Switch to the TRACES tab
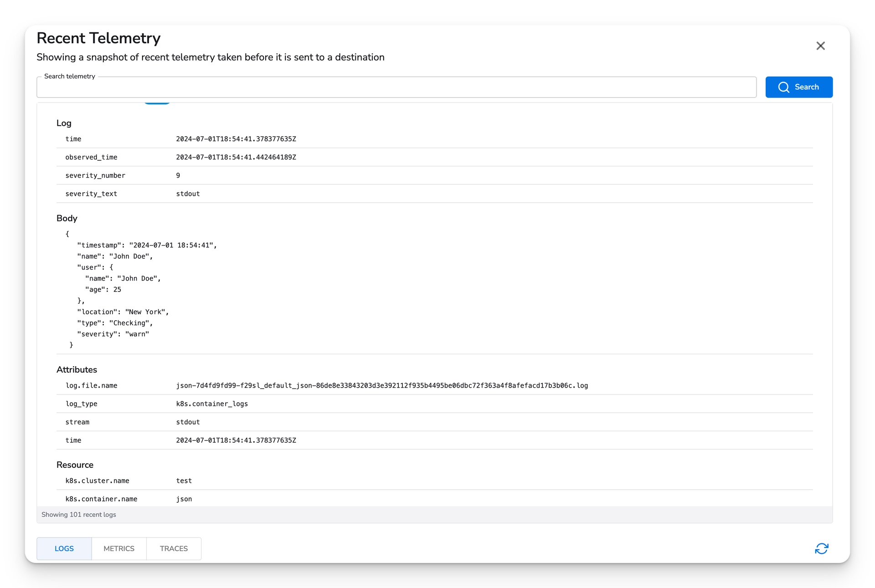The height and width of the screenshot is (588, 875). tap(174, 548)
